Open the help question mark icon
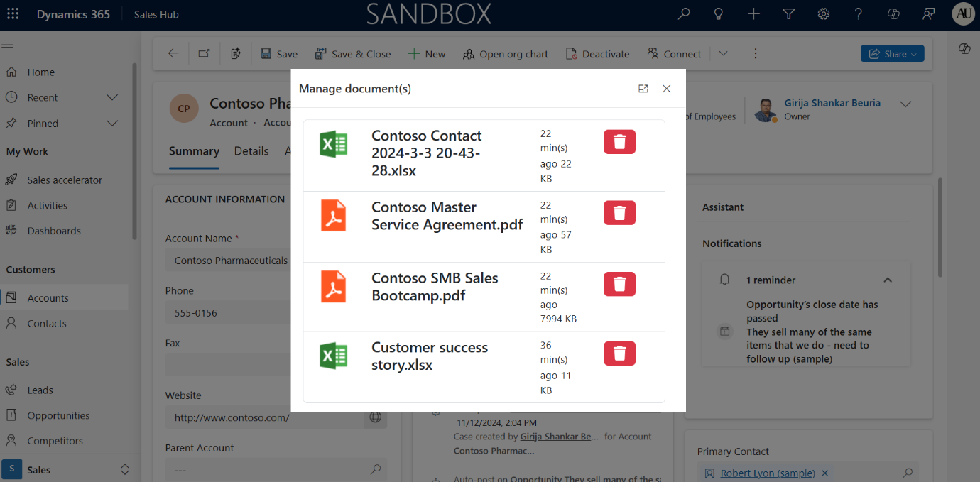This screenshot has height=482, width=980. click(x=859, y=14)
